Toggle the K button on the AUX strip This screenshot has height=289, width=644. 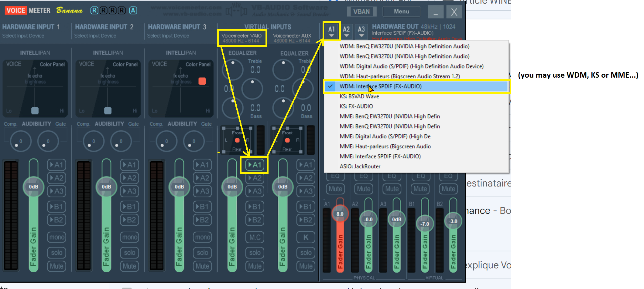pyautogui.click(x=306, y=237)
